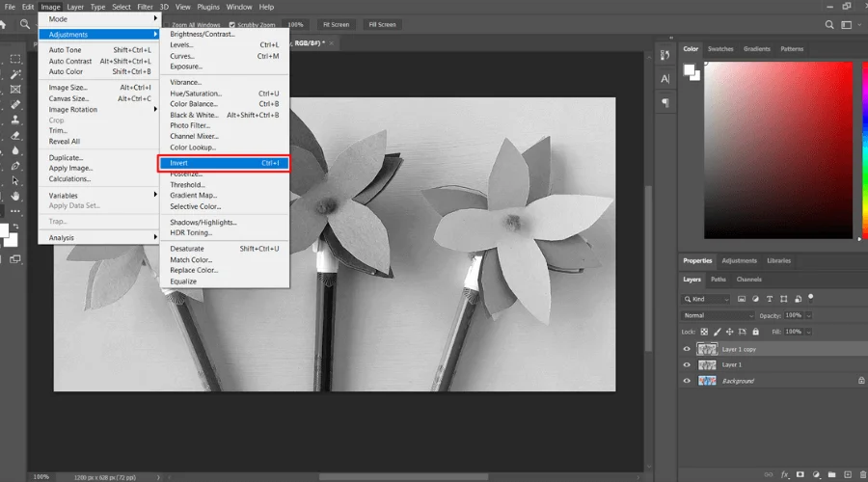868x482 pixels.
Task: Open the Edit Toolbar three-dots icon
Action: [15, 211]
